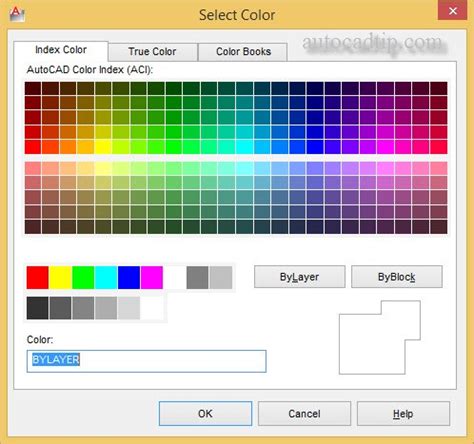Open Help for the color dialog

pos(403,414)
